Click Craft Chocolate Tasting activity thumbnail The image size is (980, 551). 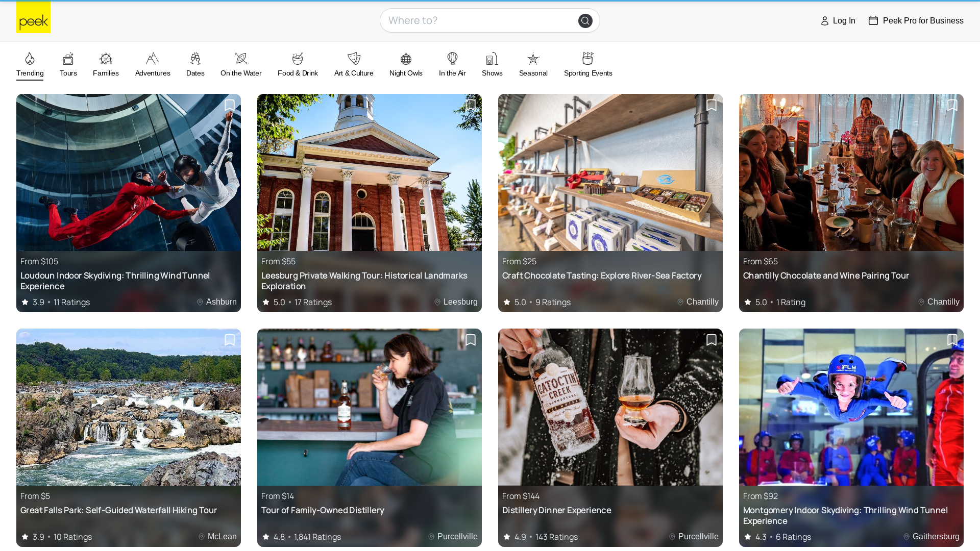tap(610, 203)
